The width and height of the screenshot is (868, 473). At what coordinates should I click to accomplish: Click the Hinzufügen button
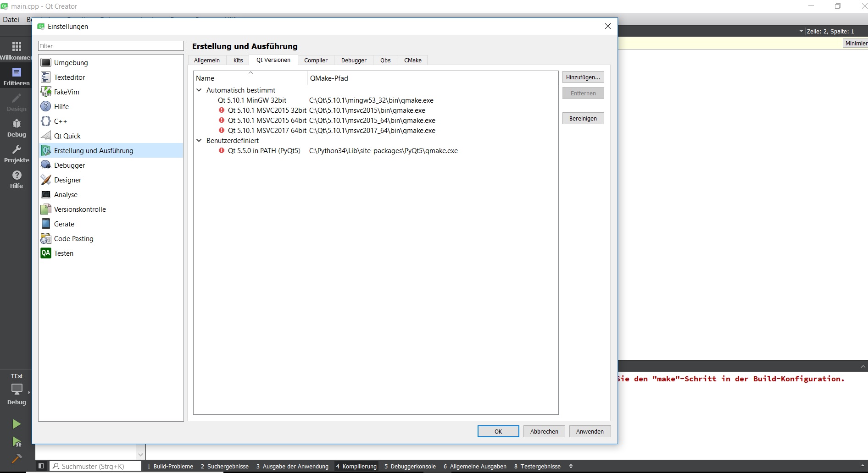(583, 77)
